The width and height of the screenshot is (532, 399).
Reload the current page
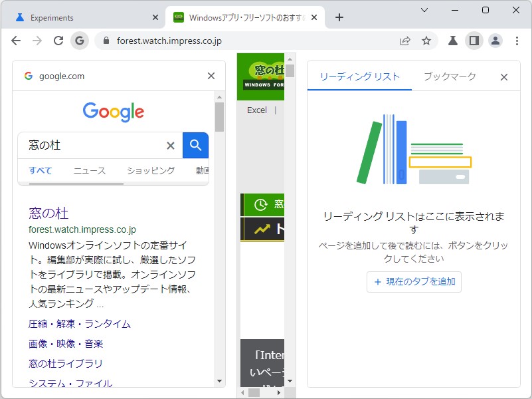tap(58, 40)
